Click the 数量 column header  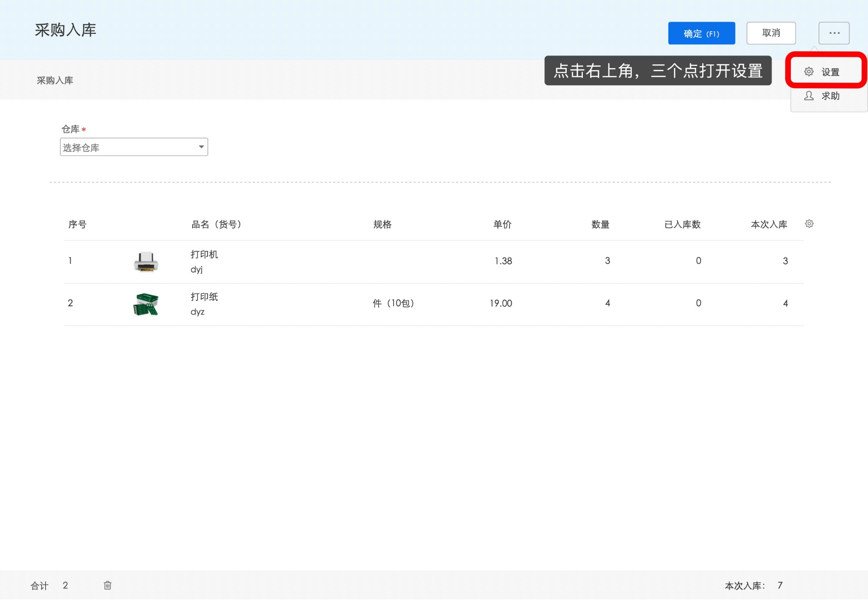(601, 224)
